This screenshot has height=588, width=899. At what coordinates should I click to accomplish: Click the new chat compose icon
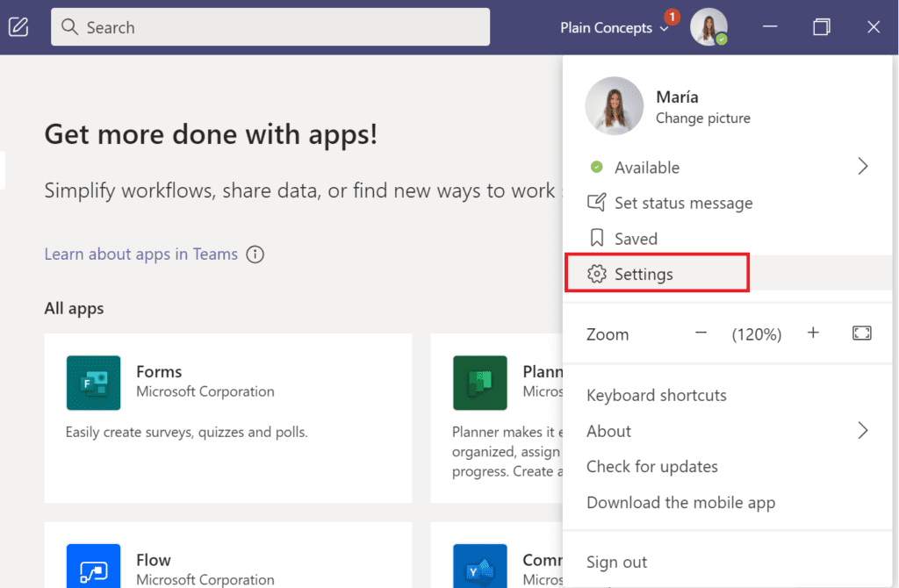tap(18, 27)
